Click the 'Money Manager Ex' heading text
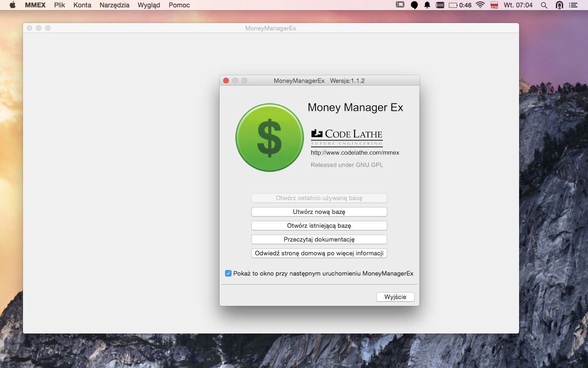This screenshot has height=368, width=588. click(x=356, y=108)
